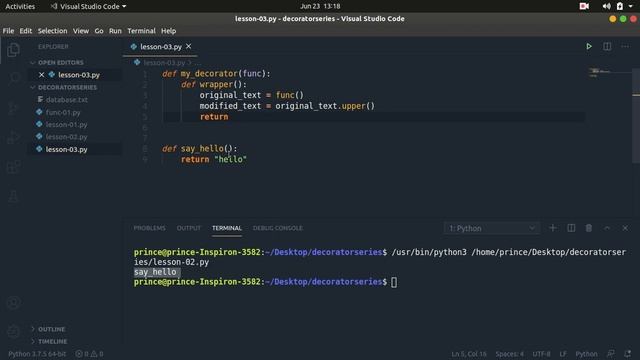Viewport: 640px width, 360px height.
Task: Open the Terminal menu
Action: pos(141,31)
